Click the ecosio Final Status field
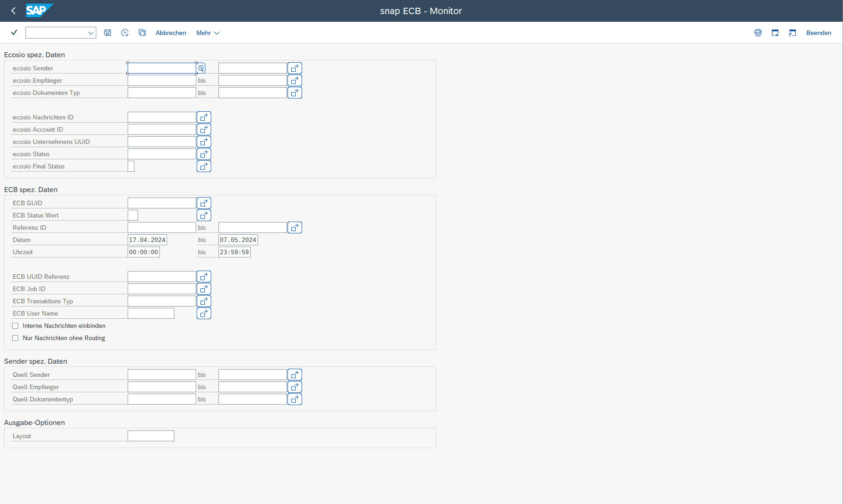 click(131, 166)
